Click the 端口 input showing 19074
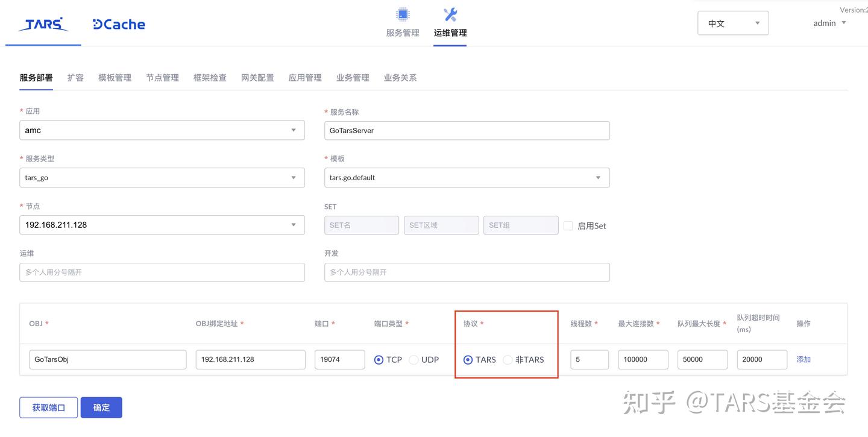Viewport: 868px width, 437px height. click(x=339, y=359)
